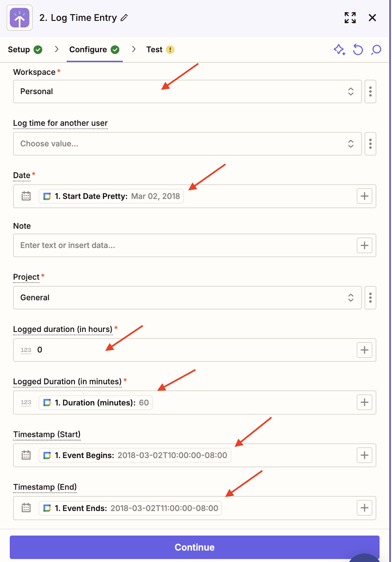Click into the Note text field
The width and height of the screenshot is (392, 562).
(183, 245)
